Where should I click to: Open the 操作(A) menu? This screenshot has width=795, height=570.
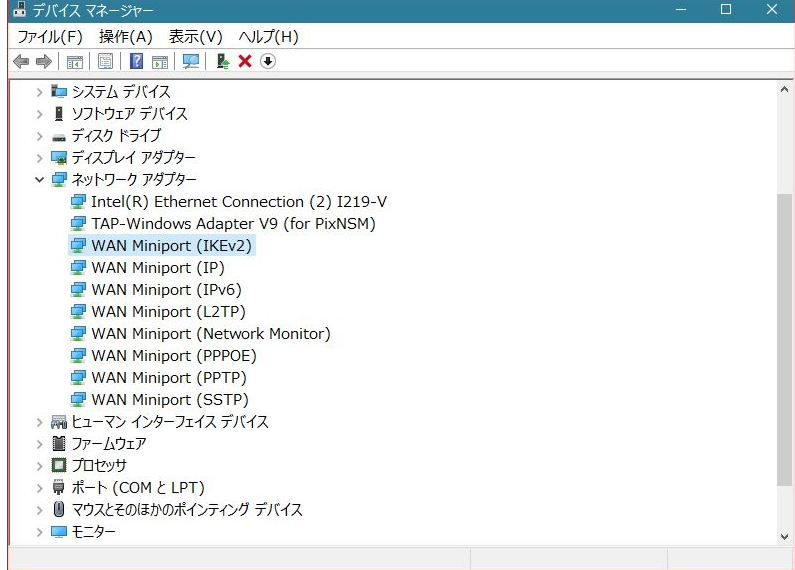126,37
